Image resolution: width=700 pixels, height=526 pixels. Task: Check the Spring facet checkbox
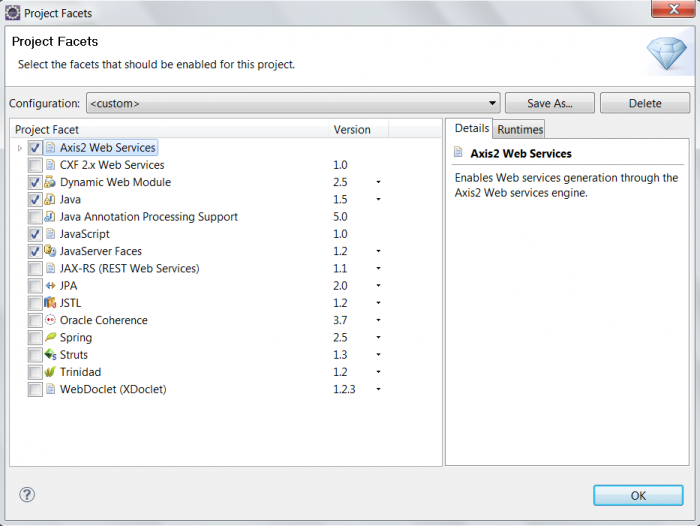click(35, 338)
